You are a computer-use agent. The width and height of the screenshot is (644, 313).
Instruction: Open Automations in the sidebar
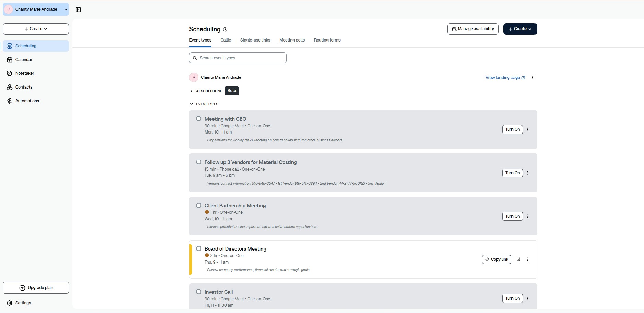pos(36,101)
